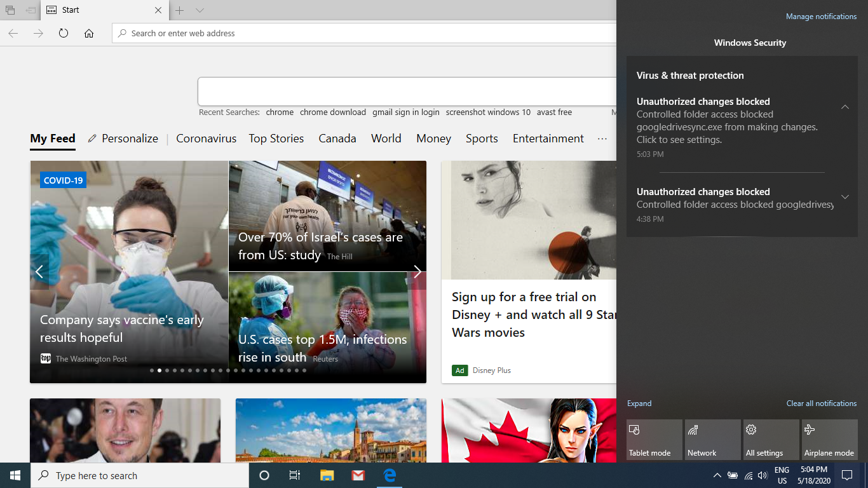Click the Personalize pencil link
The width and height of the screenshot is (868, 488).
[123, 139]
